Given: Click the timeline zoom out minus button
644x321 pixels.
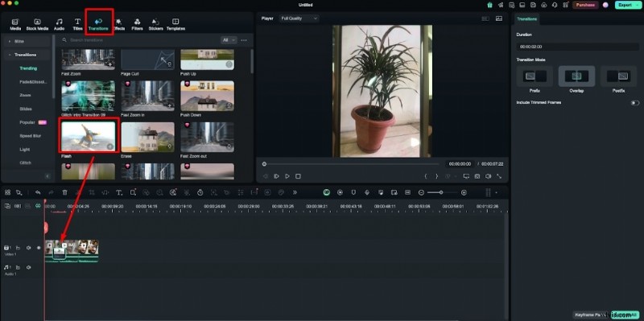Looking at the screenshot, I should tap(421, 192).
